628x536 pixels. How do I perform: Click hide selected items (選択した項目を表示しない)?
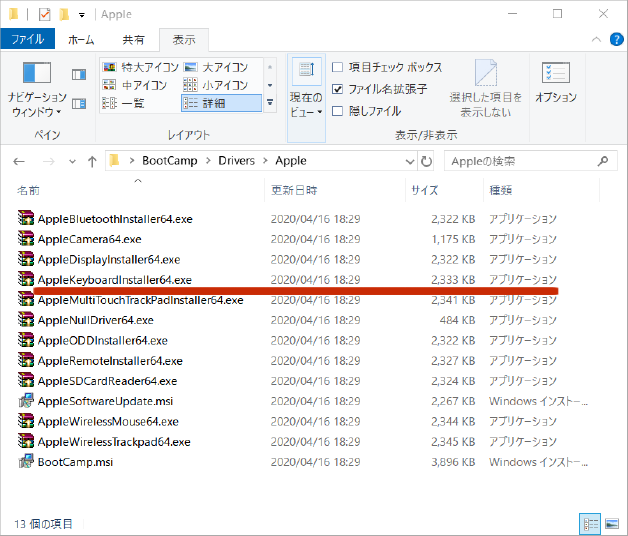(485, 89)
